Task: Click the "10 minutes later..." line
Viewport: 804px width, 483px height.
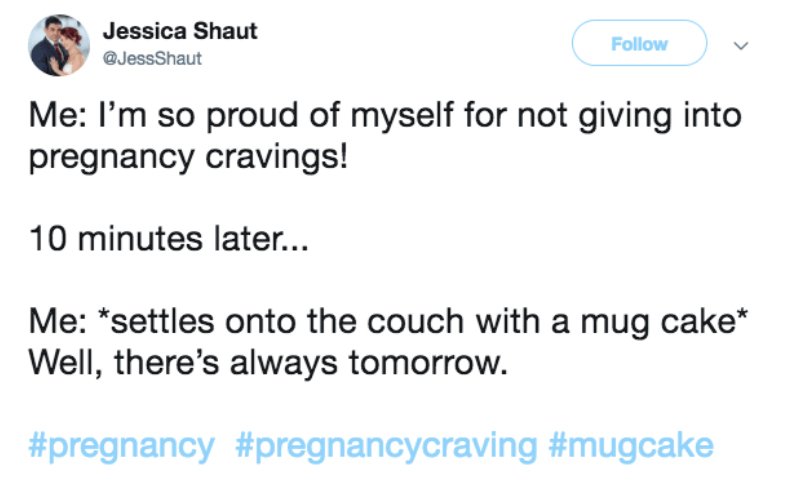Action: (x=169, y=239)
